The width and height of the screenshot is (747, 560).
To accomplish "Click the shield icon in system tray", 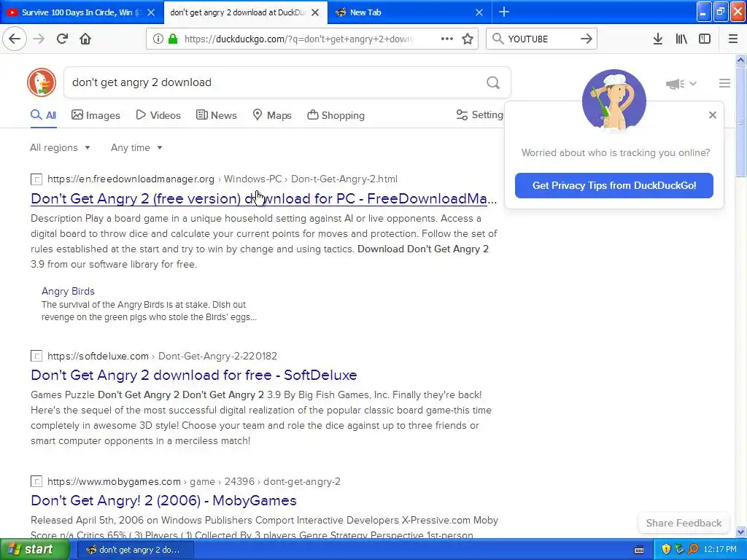I will [x=666, y=550].
